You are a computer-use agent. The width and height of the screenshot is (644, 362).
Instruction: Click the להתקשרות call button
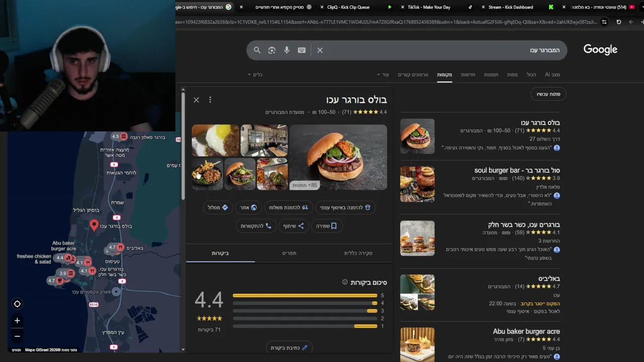click(256, 226)
